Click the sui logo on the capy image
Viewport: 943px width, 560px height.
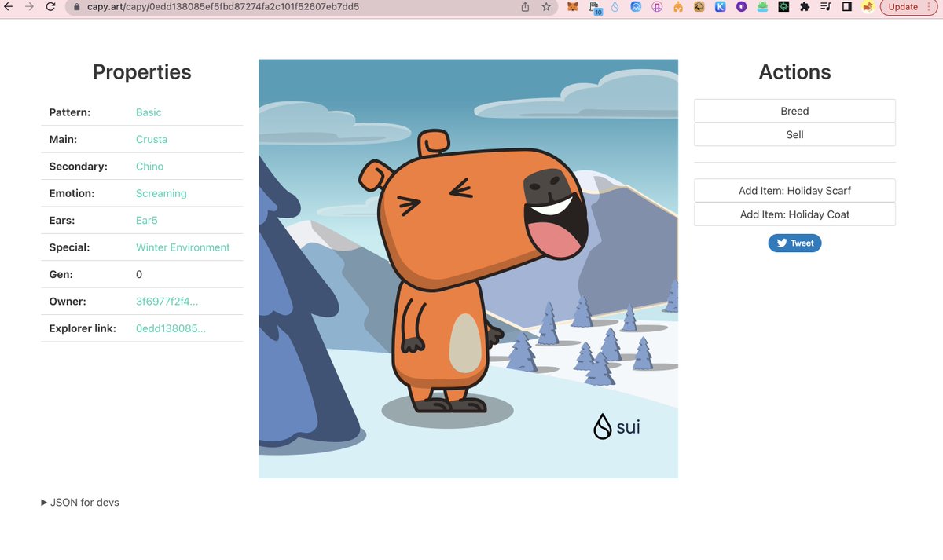pos(617,426)
